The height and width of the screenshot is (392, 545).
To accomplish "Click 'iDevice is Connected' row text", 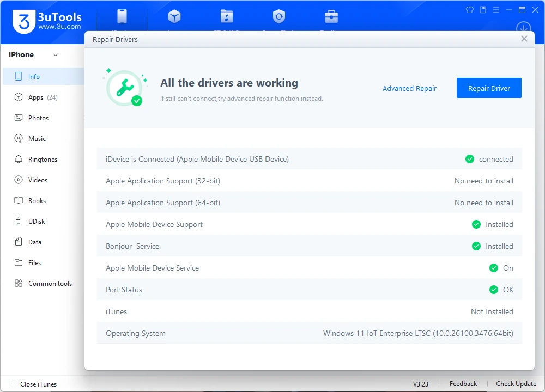I will (197, 159).
